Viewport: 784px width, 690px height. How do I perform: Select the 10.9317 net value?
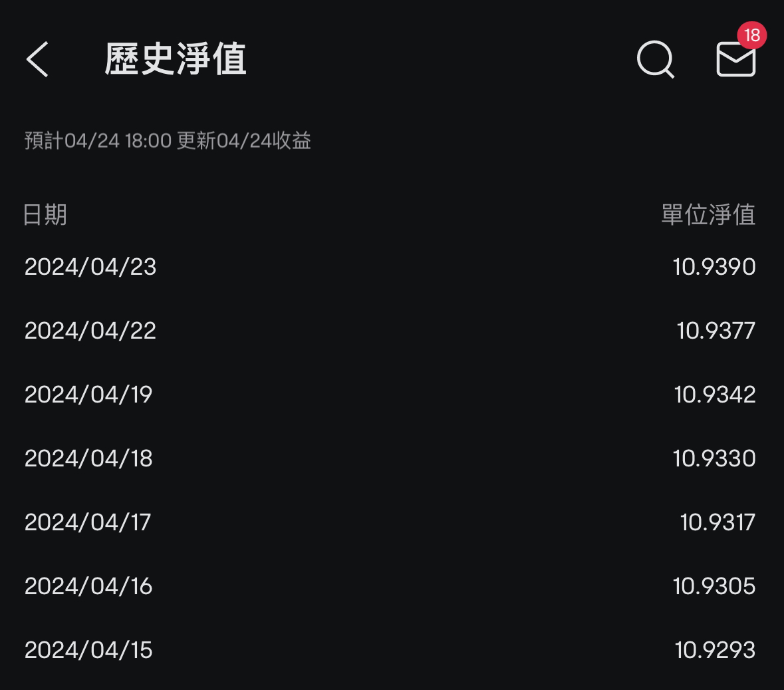[x=718, y=522]
